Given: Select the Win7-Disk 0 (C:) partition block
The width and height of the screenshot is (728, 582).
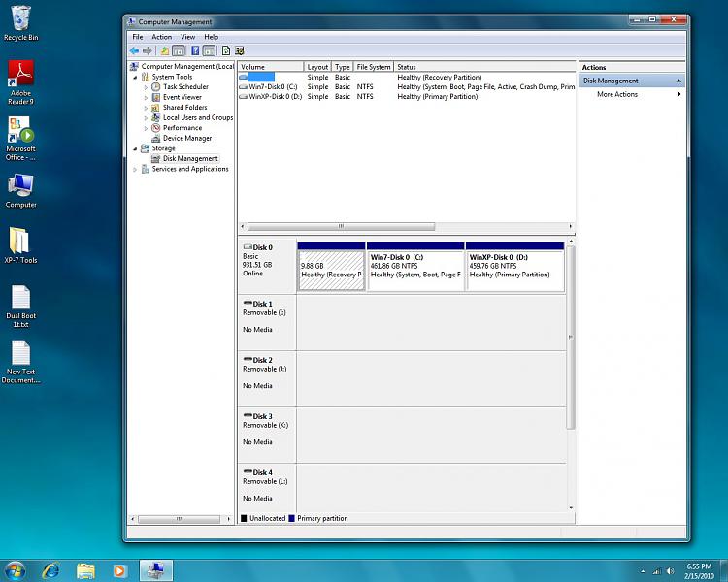Looking at the screenshot, I should coord(415,267).
